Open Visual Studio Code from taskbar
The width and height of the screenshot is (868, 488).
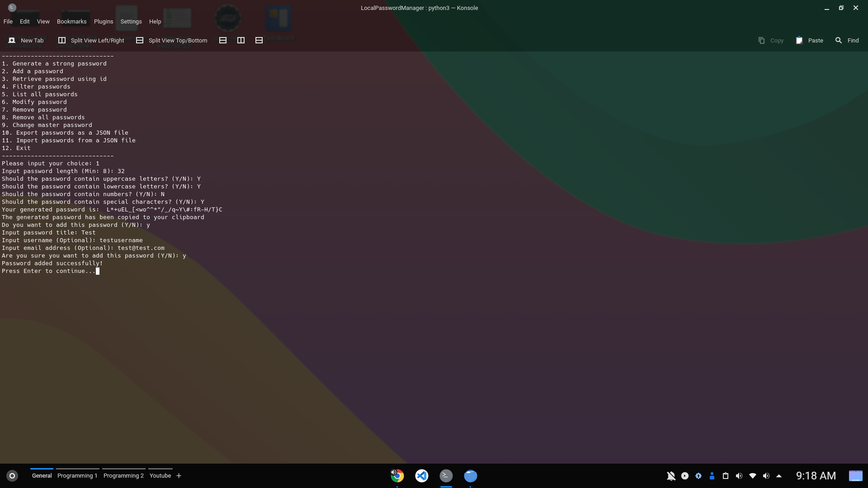click(421, 476)
